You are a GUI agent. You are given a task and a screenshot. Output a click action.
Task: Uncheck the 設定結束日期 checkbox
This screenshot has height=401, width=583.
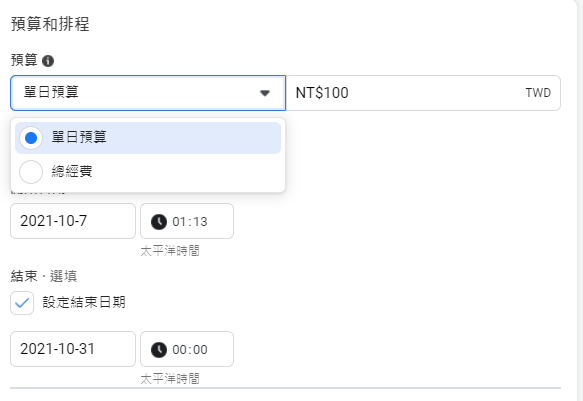tap(22, 303)
